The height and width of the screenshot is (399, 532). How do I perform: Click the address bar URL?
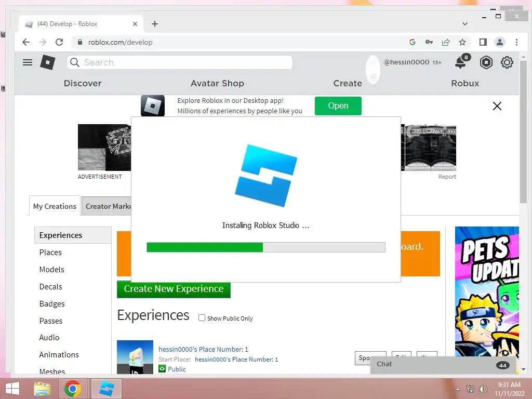point(120,42)
